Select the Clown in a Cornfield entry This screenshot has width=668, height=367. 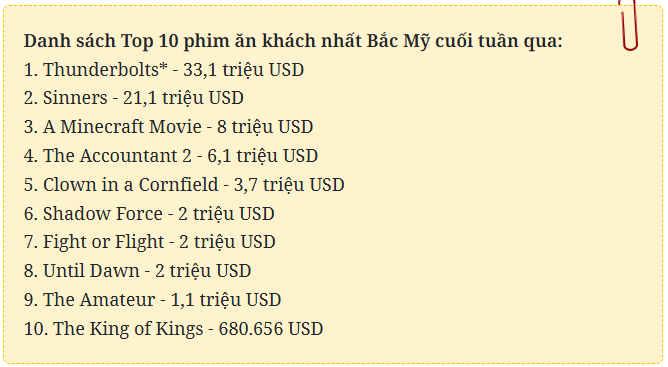pyautogui.click(x=184, y=185)
